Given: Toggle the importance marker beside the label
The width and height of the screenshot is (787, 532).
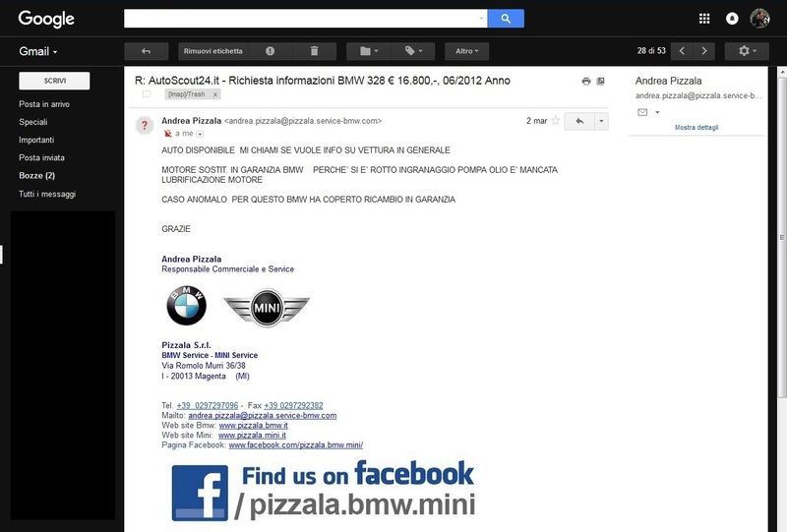Looking at the screenshot, I should (x=147, y=93).
